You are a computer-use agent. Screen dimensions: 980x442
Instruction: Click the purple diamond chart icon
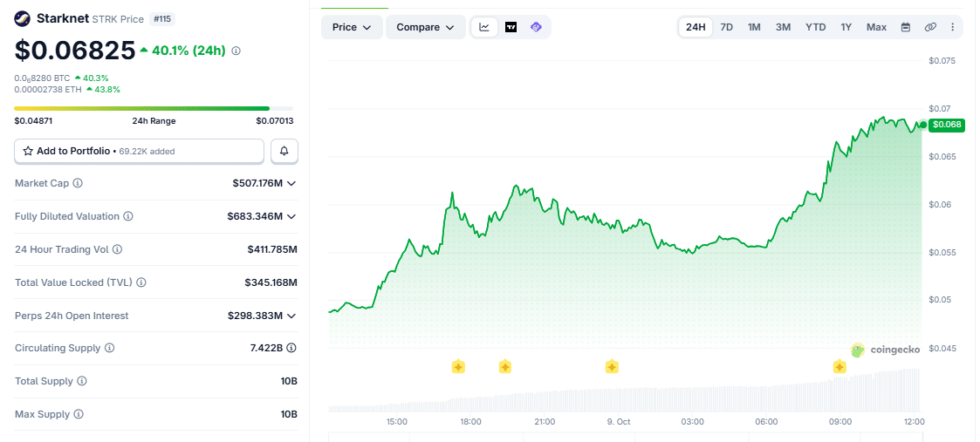point(536,27)
